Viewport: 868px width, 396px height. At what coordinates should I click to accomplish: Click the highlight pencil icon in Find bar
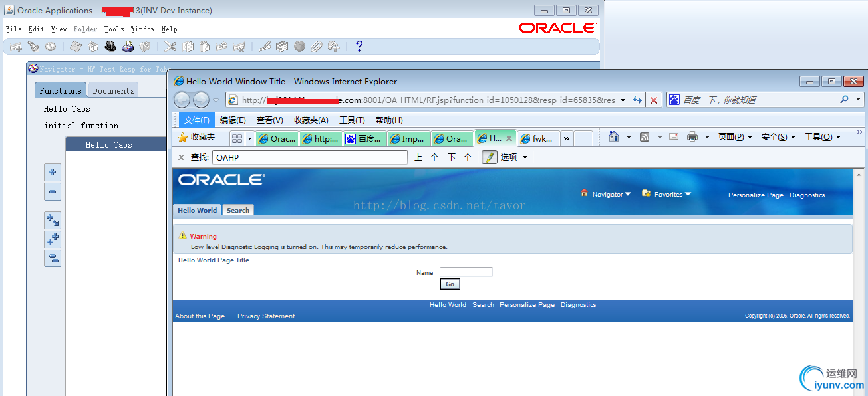pos(490,157)
